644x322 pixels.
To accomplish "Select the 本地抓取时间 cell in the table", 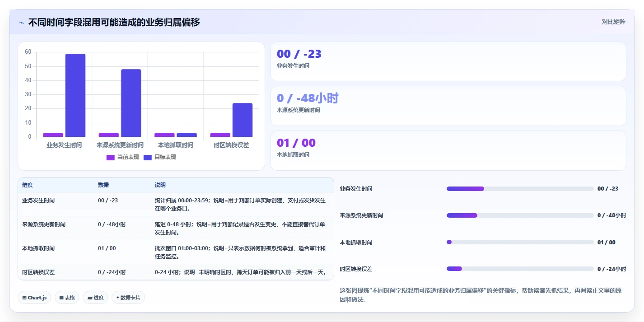I will 38,248.
